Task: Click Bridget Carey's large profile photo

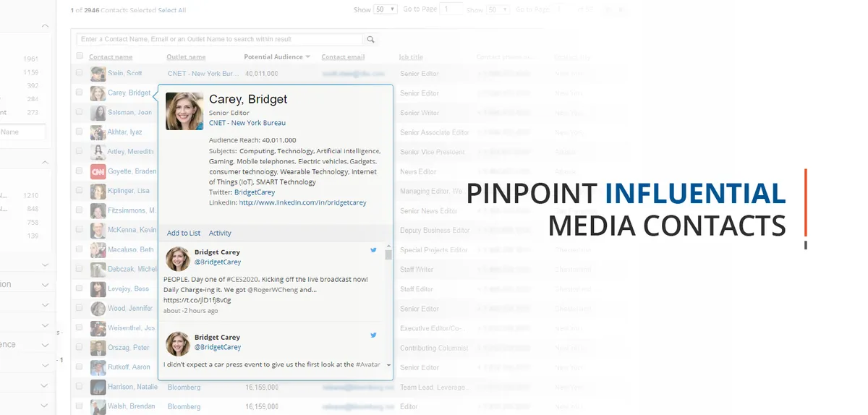Action: (184, 111)
